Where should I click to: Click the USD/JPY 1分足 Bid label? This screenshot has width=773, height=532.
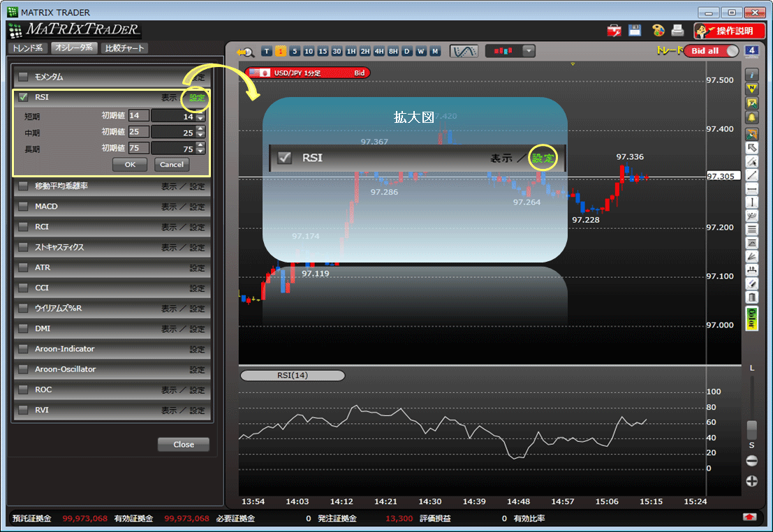[x=308, y=73]
